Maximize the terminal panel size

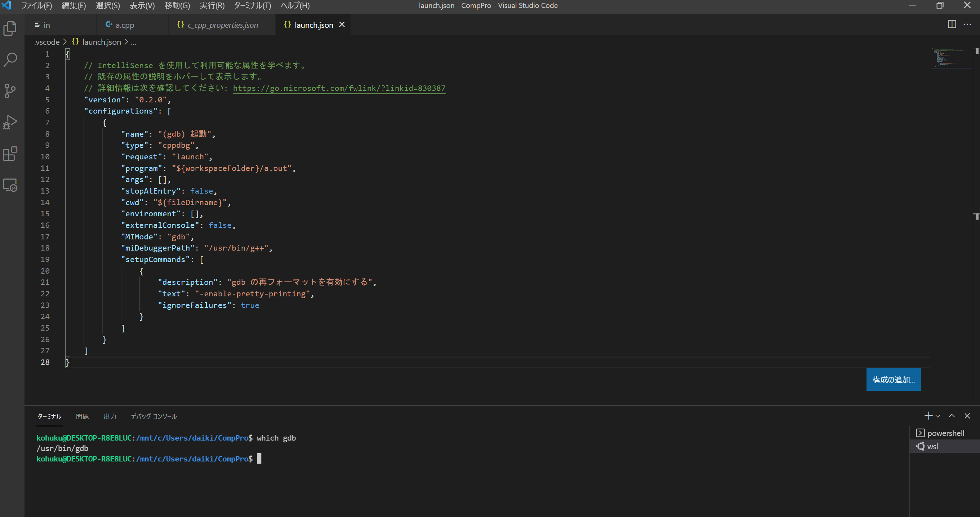pyautogui.click(x=952, y=416)
